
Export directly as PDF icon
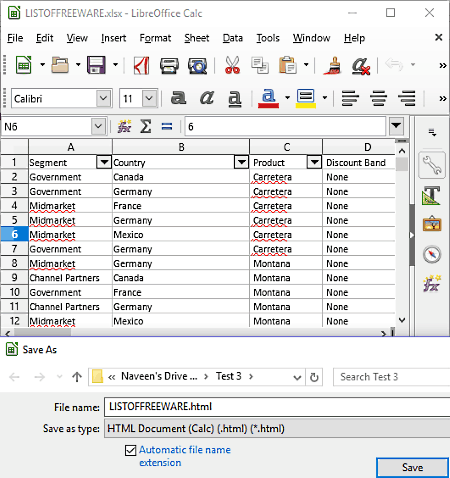coord(141,65)
